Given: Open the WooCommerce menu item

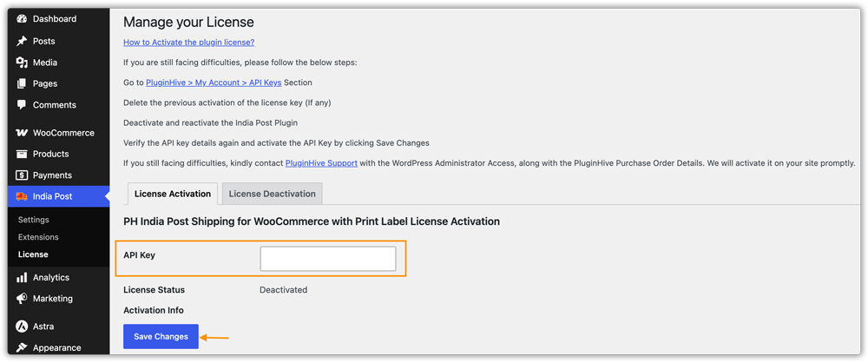Looking at the screenshot, I should click(59, 133).
